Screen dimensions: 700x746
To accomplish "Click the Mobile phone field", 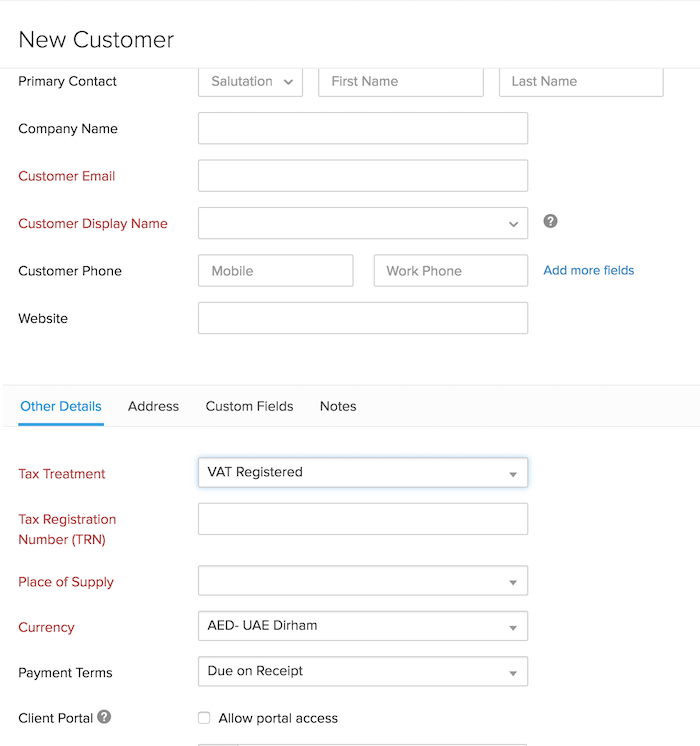I will click(276, 271).
